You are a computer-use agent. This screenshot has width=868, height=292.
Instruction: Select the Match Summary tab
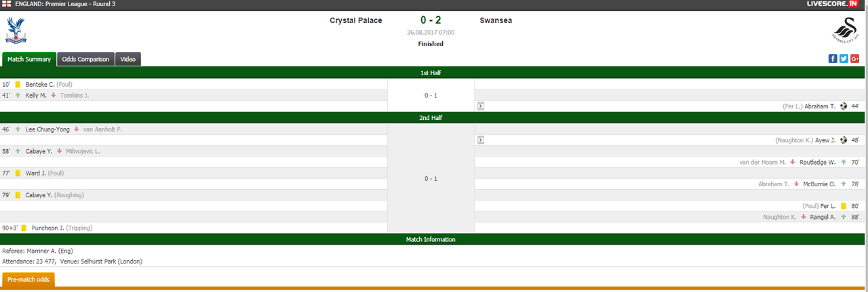pos(29,59)
